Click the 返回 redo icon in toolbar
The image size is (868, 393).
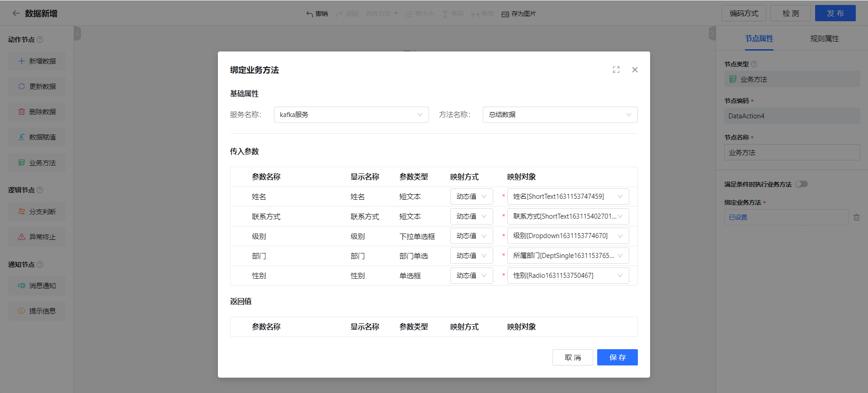click(340, 14)
